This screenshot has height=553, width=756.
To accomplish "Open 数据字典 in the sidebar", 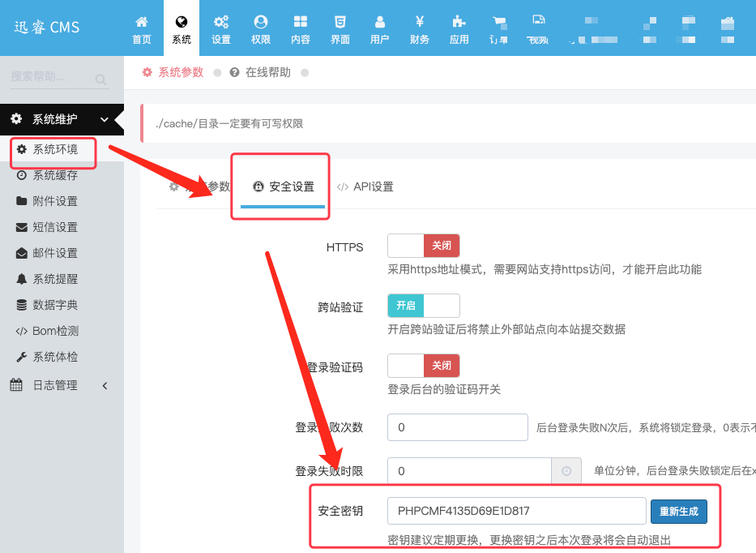I will (x=54, y=305).
